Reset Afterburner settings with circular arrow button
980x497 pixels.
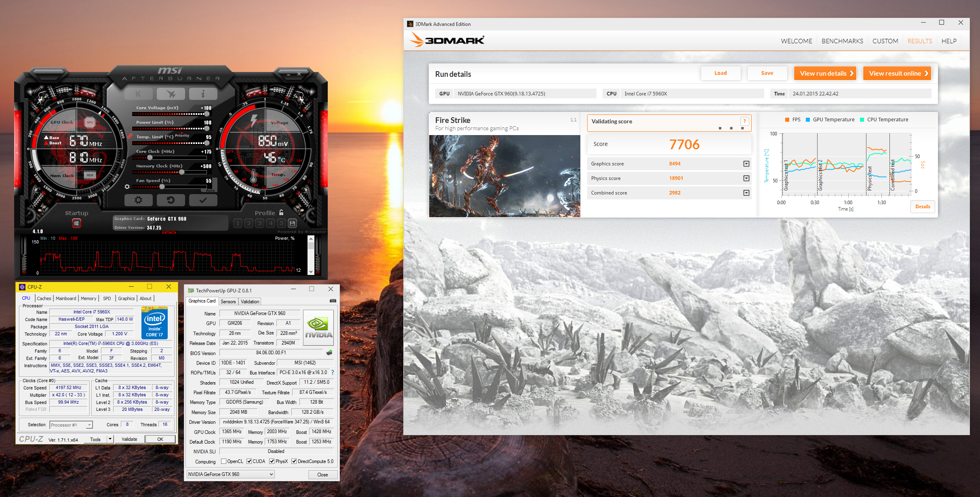coord(171,200)
